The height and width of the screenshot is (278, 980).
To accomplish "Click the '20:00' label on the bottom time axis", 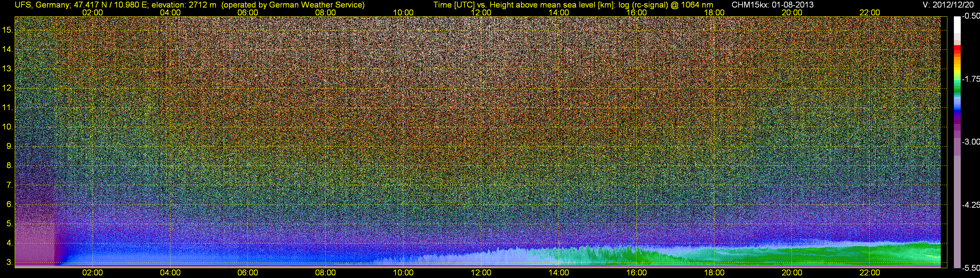I will tap(792, 273).
